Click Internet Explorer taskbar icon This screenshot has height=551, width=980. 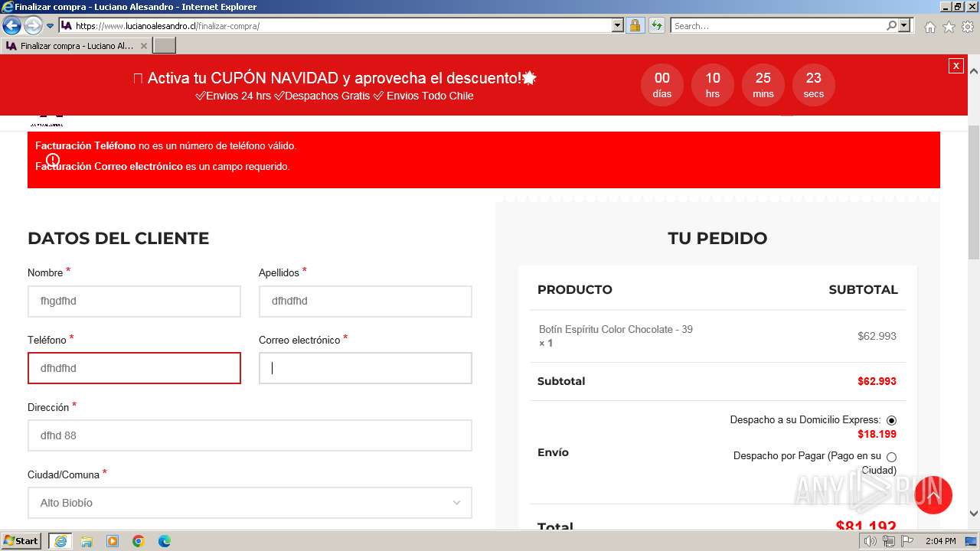click(60, 541)
